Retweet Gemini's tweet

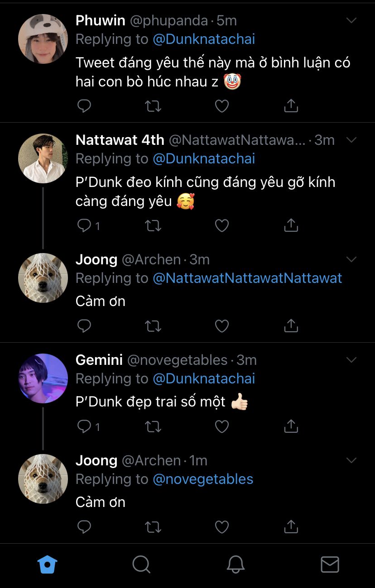coord(153,426)
